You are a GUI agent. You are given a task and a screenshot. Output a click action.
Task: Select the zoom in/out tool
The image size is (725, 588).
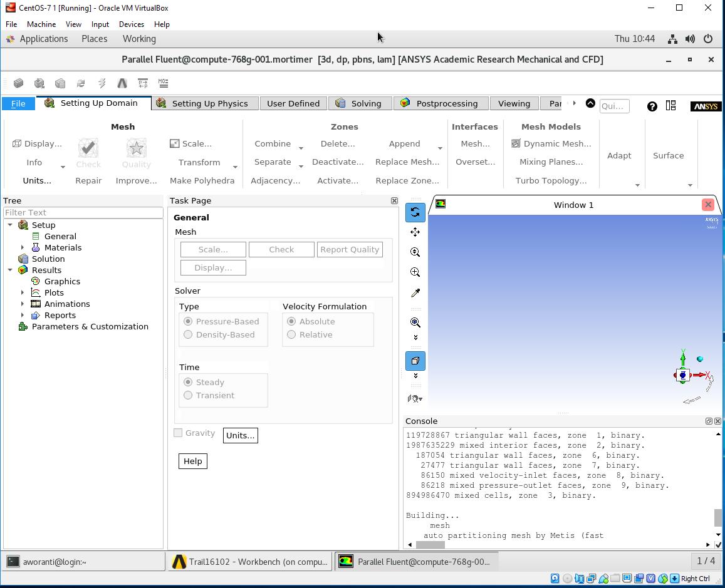[415, 252]
